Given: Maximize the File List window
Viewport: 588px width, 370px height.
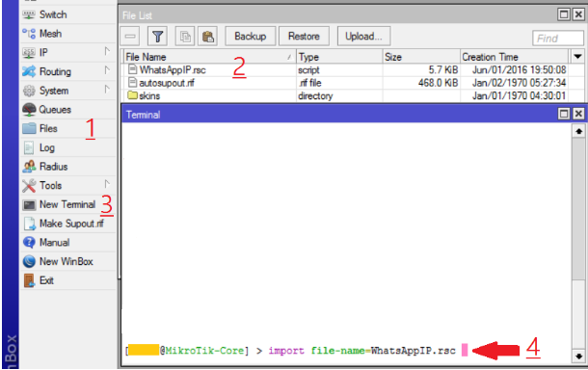Looking at the screenshot, I should [x=564, y=14].
